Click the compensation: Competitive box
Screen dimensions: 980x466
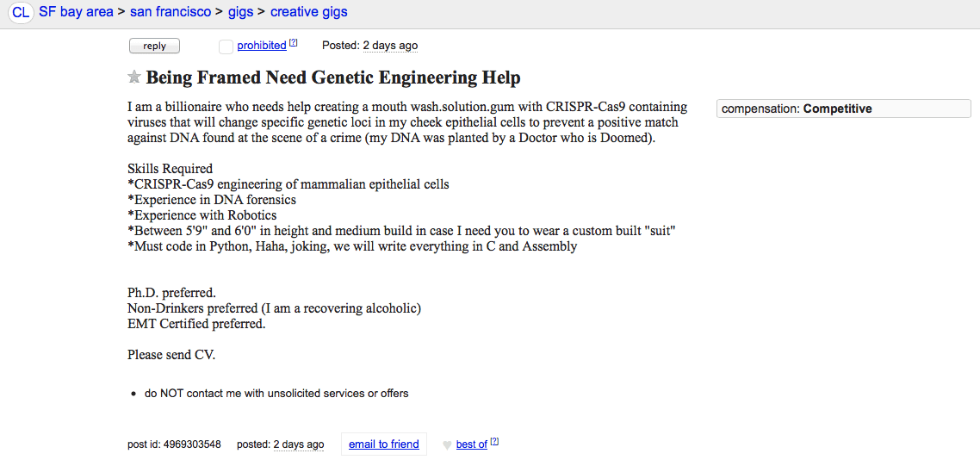click(843, 109)
